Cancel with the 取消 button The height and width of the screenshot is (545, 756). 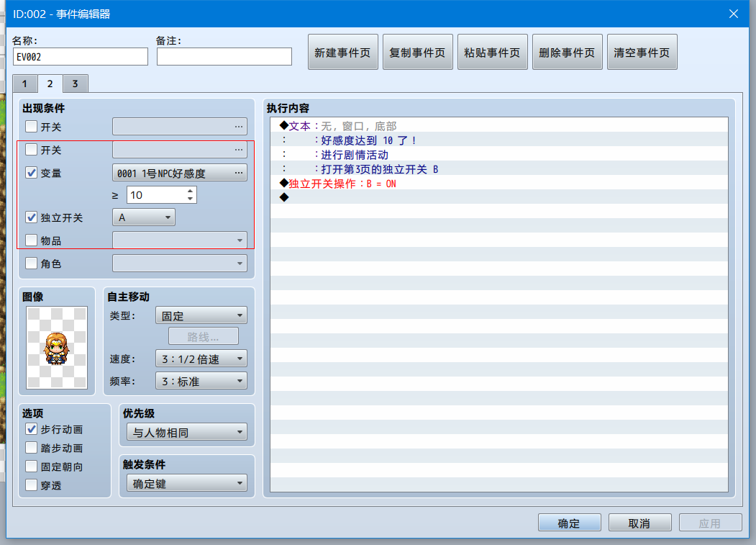[639, 523]
